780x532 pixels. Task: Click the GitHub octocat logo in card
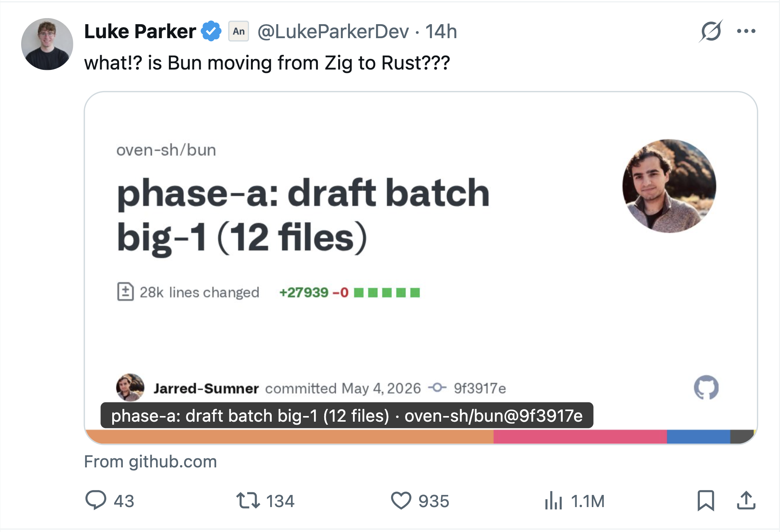coord(706,387)
